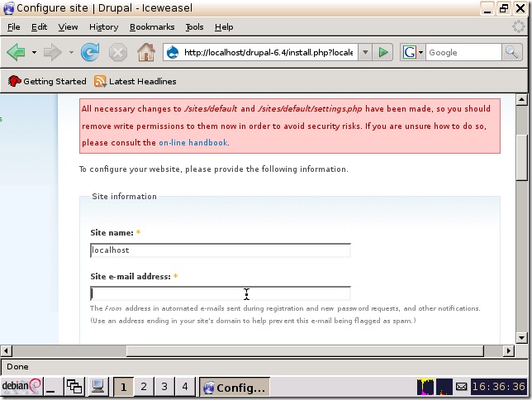Click the grey Forward arrow button
Screen dimensions: 532x400
53,52
